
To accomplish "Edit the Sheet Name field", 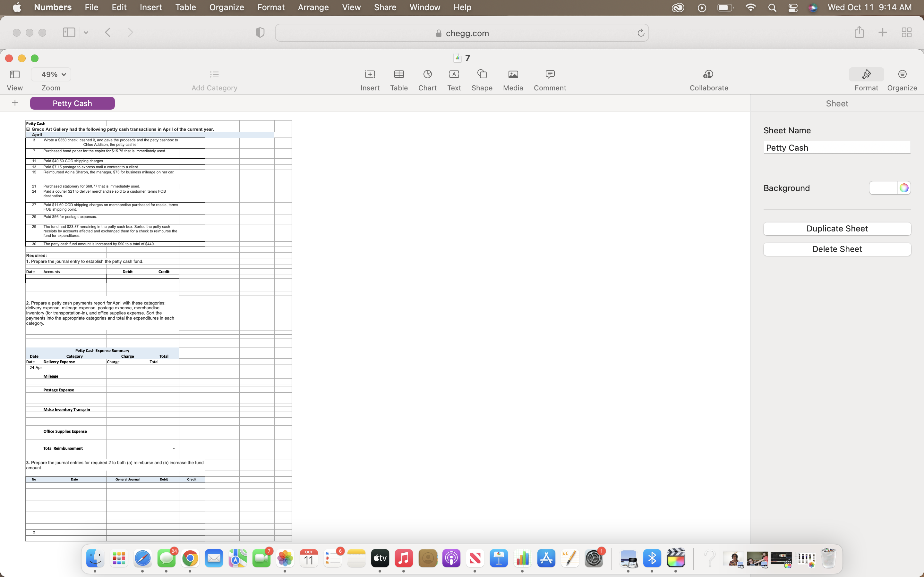I will 836,147.
